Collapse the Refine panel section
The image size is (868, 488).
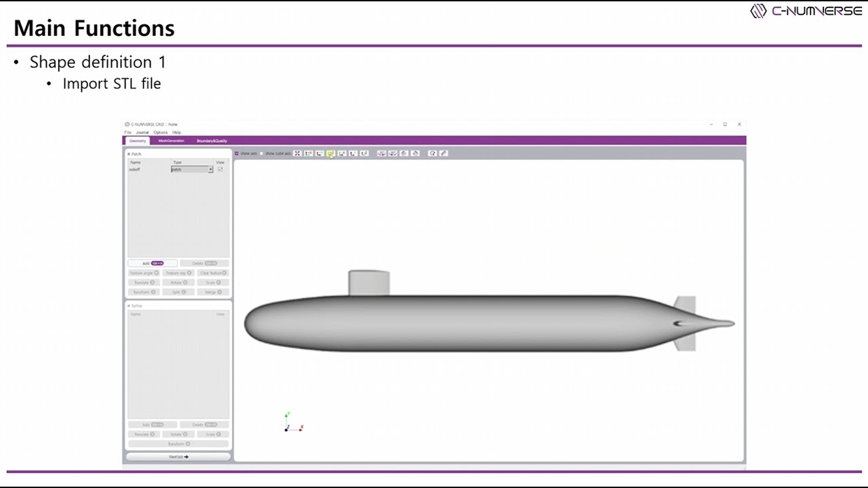click(129, 306)
